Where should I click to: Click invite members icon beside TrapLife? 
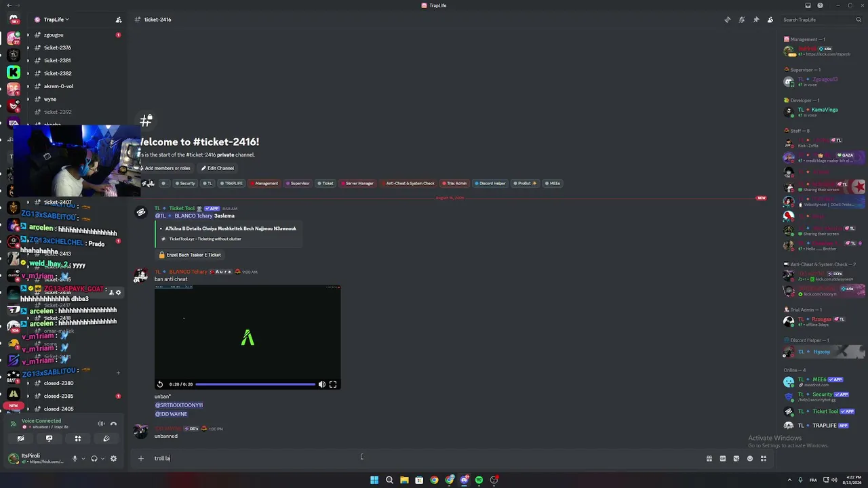tap(119, 20)
